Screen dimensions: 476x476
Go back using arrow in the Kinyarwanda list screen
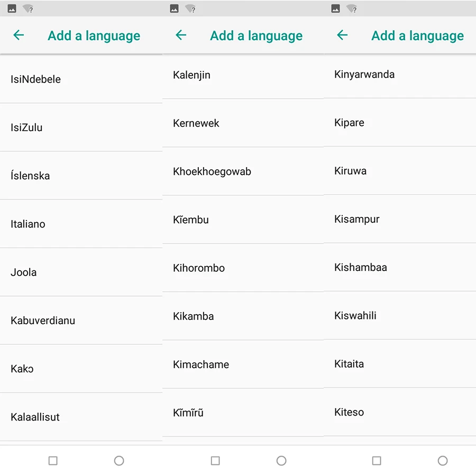(342, 35)
